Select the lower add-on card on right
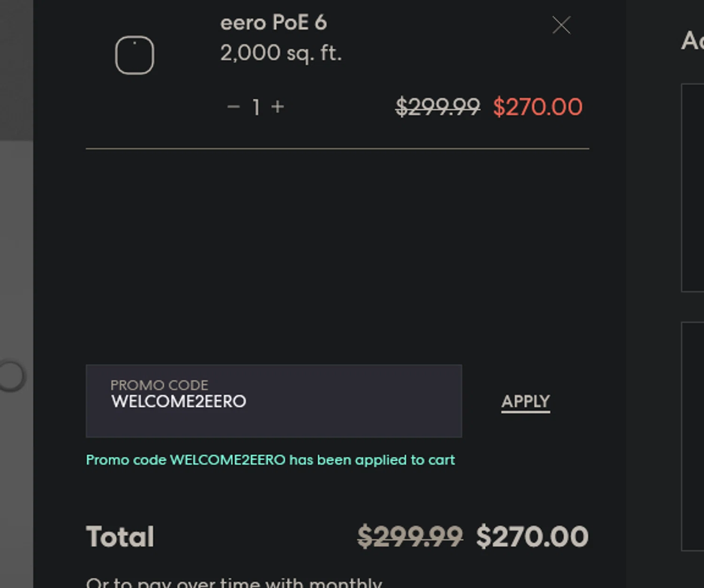This screenshot has width=704, height=588. point(693,436)
